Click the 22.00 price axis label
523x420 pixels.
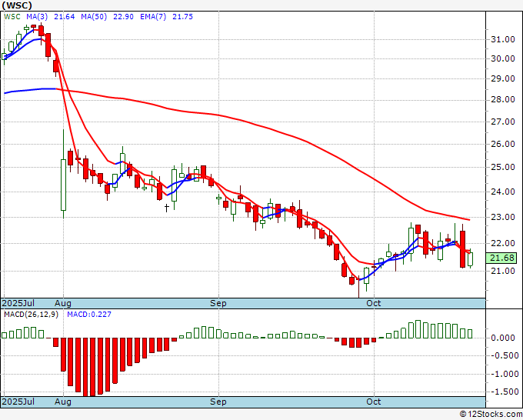click(503, 243)
